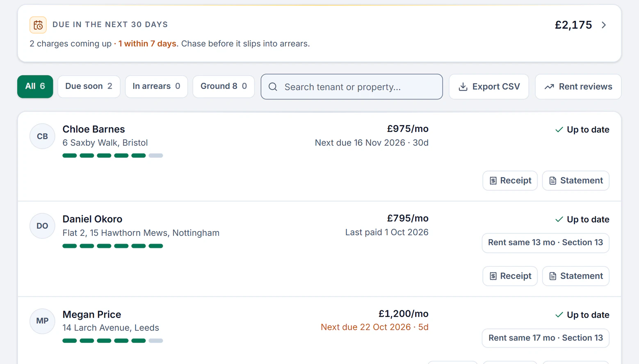Click £795/mo rent amount
Viewport: 639px width, 364px height.
[408, 218]
